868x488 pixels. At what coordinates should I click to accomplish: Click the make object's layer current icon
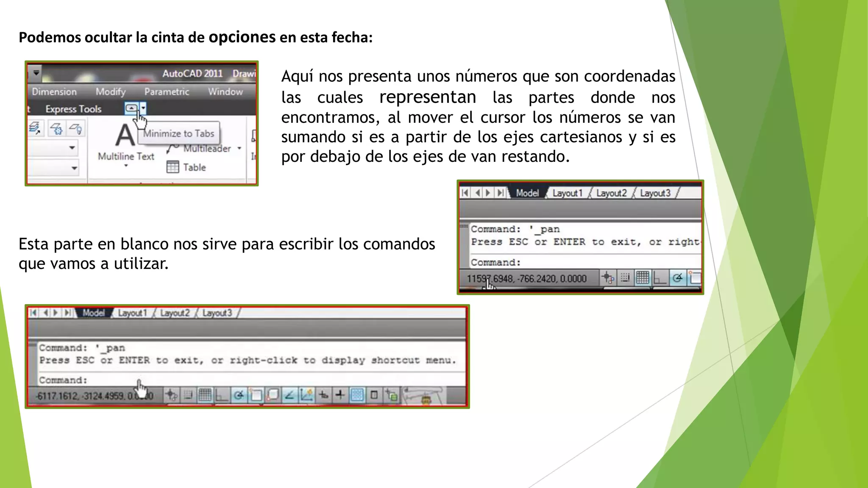35,128
